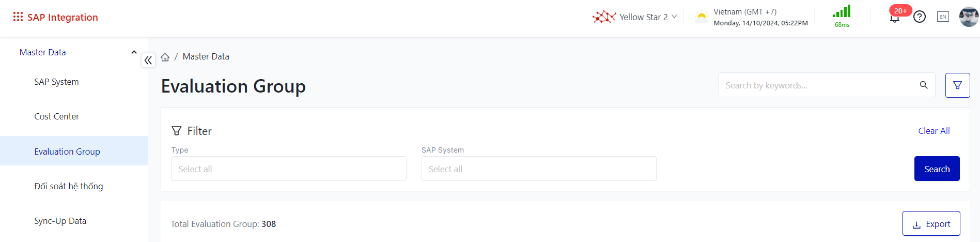Open Cost Center menu item
Screen dimensions: 980x242
pyautogui.click(x=57, y=116)
